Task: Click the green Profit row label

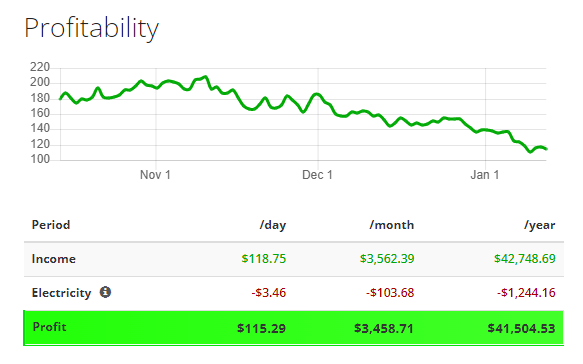Action: 49,327
